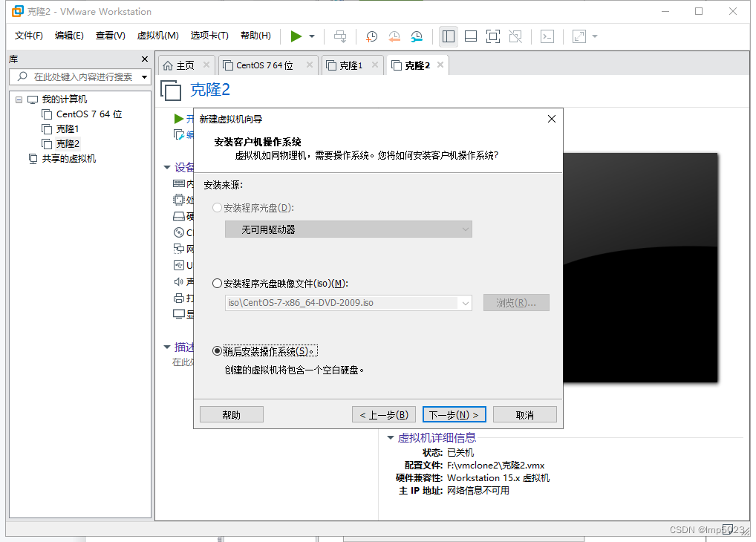Click the 取消 button
Viewport: 756px width, 542px height.
click(x=524, y=415)
